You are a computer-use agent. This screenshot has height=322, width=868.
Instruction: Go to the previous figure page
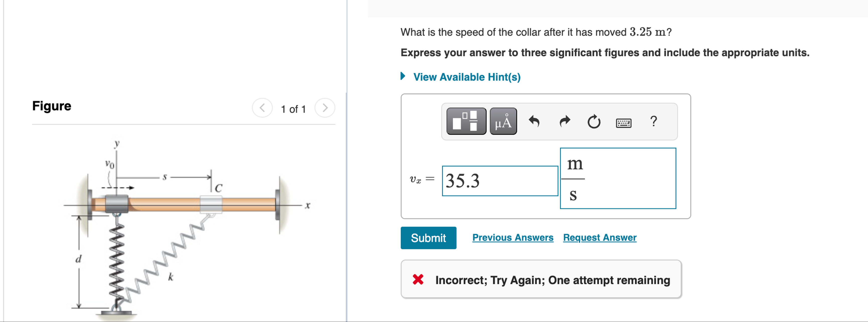tap(263, 108)
